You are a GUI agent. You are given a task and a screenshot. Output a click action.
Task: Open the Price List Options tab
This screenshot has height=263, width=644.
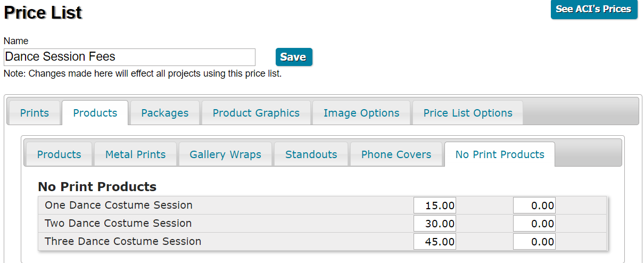(468, 113)
